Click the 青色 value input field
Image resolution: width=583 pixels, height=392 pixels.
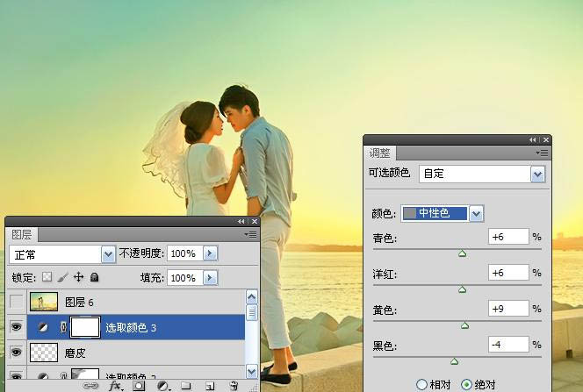(x=509, y=237)
